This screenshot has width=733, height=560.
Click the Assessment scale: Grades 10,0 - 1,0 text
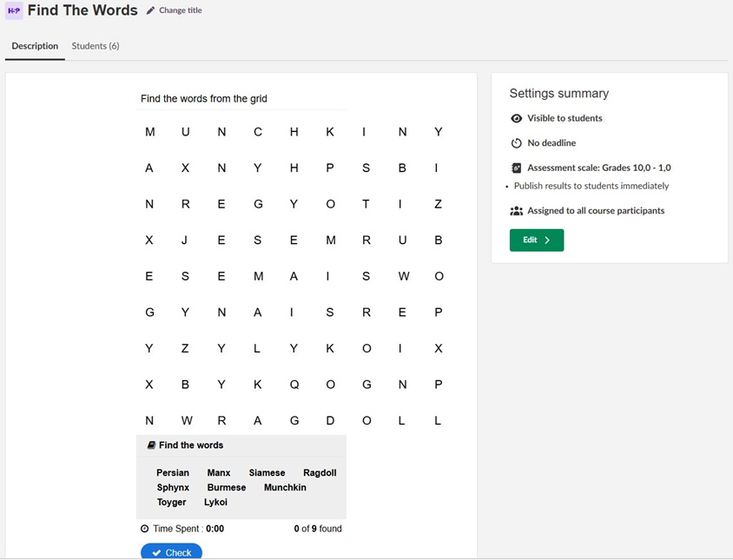(599, 168)
